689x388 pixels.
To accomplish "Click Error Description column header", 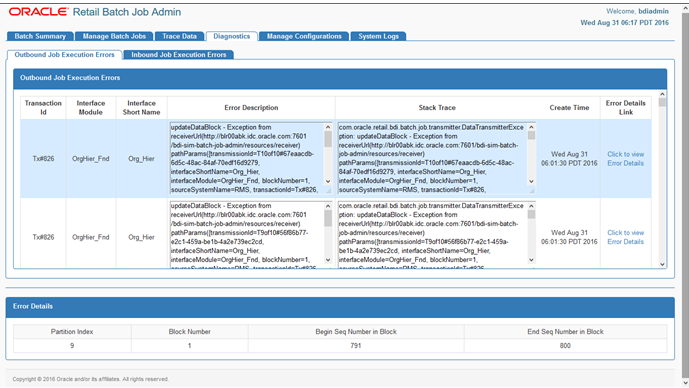I will [251, 108].
